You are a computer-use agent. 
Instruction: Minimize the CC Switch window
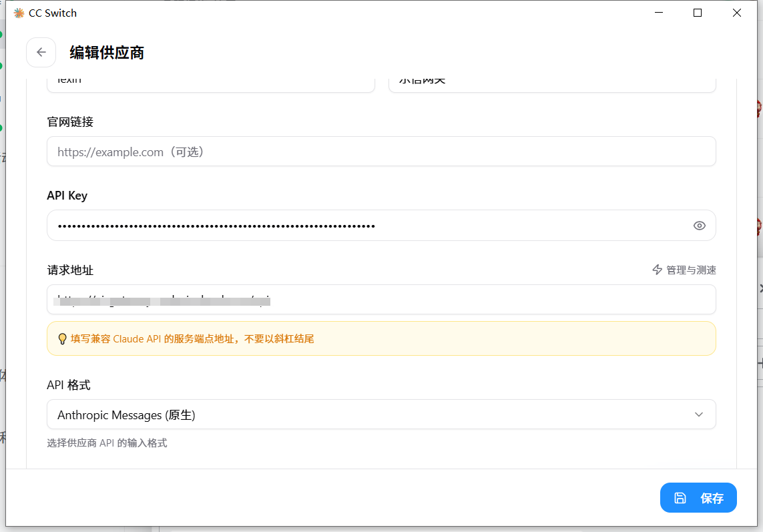[658, 13]
